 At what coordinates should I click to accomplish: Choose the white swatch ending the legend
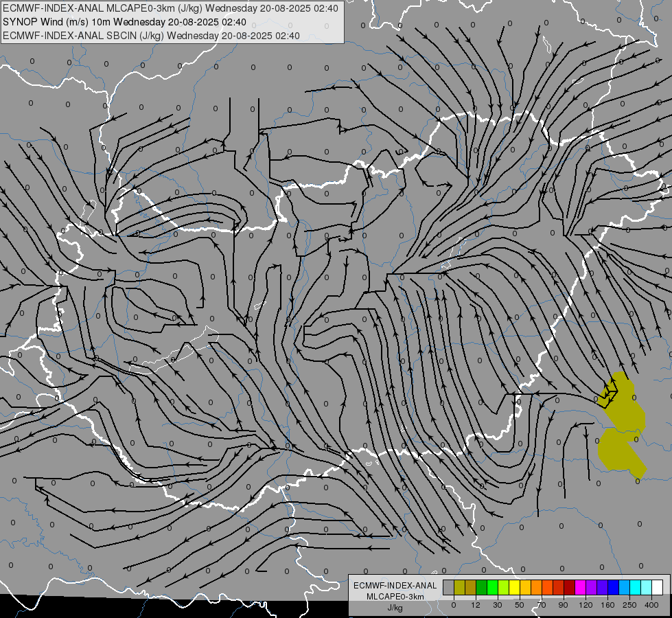coord(658,587)
